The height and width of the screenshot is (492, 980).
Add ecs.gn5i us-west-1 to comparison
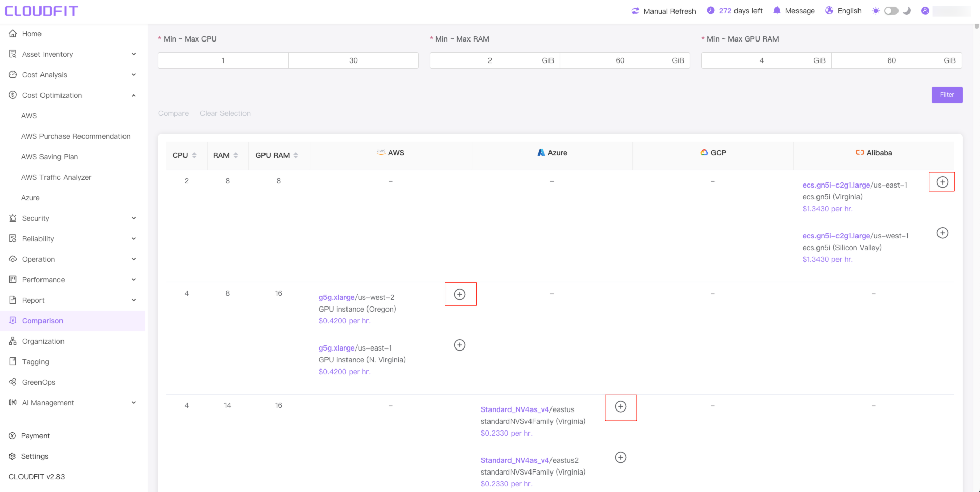coord(942,233)
